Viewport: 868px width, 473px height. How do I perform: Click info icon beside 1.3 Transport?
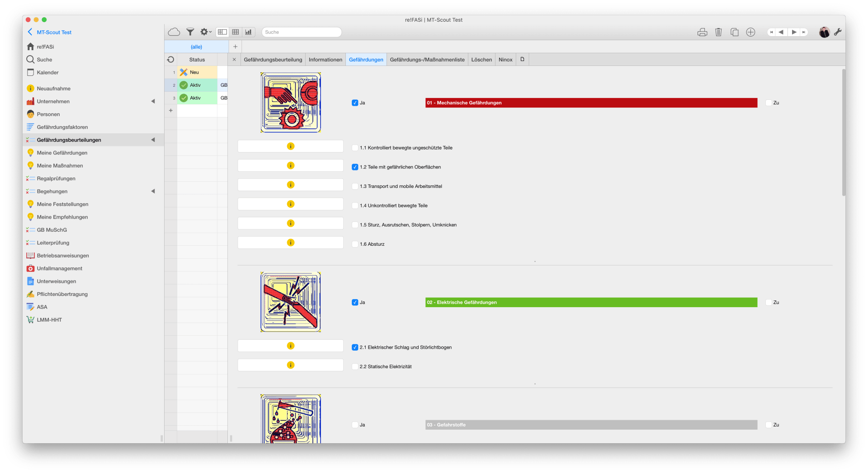(x=291, y=185)
